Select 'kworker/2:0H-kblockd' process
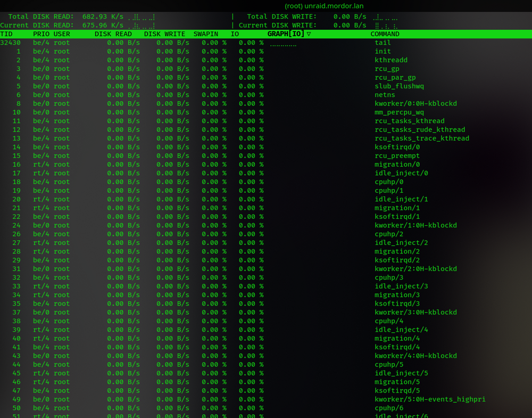 click(416, 269)
